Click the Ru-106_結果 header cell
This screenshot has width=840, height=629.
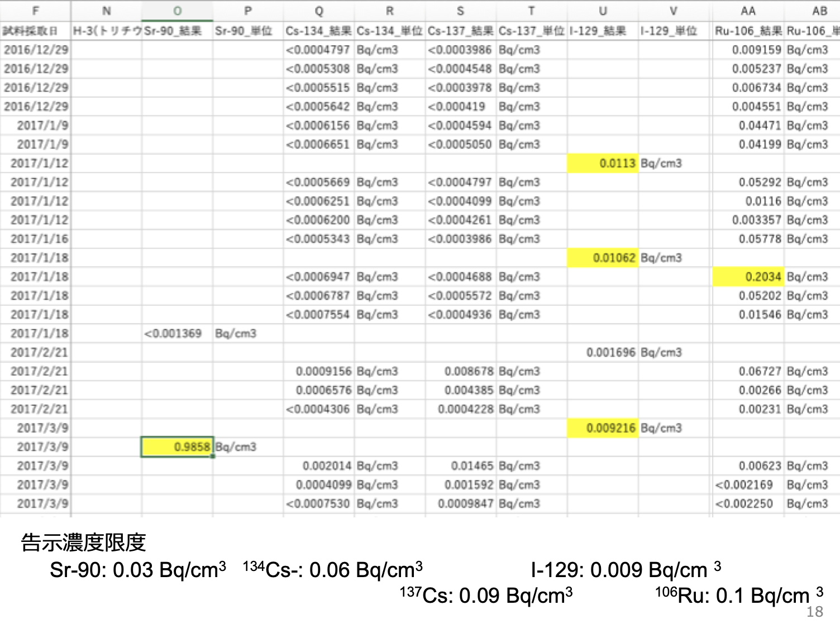click(748, 31)
